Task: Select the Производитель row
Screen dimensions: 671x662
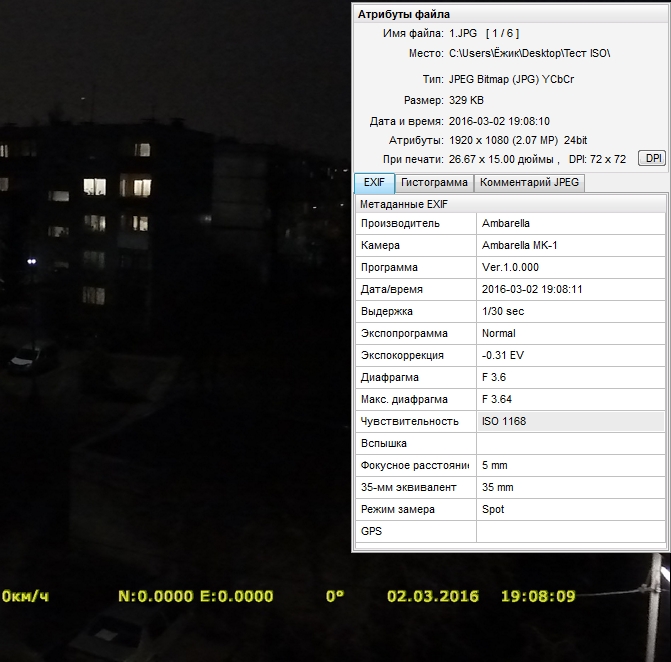Action: (511, 224)
